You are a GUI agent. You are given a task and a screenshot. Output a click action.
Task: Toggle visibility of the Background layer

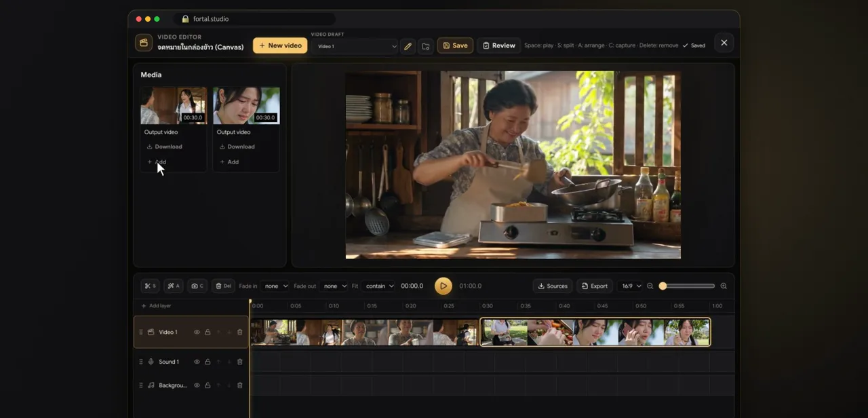[x=197, y=385]
